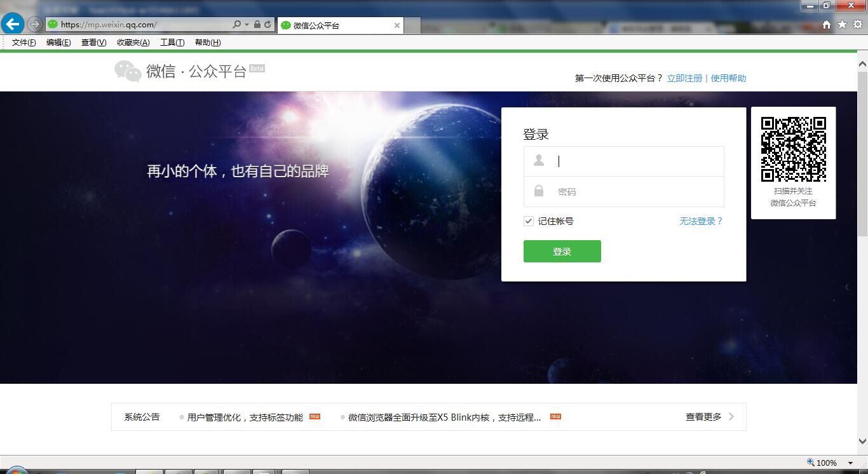Open the 工具(T) menu
868x474 pixels.
pyautogui.click(x=172, y=43)
